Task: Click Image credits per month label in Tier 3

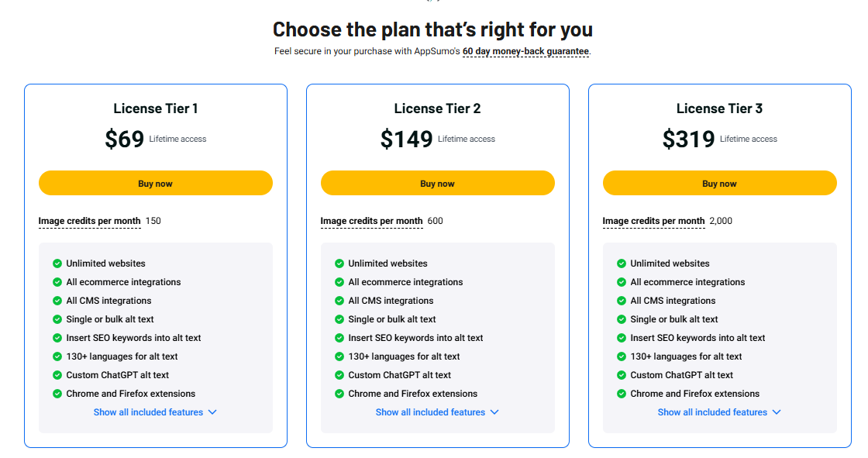Action: (x=654, y=221)
